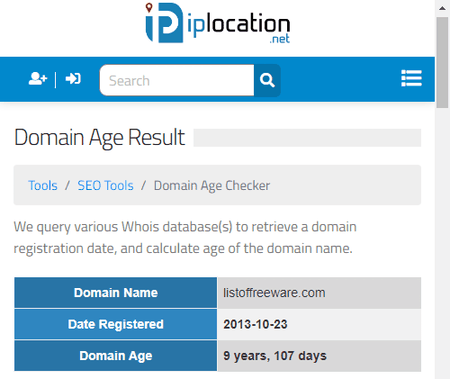Click Domain Age Checker breadcrumb text

coord(212,186)
